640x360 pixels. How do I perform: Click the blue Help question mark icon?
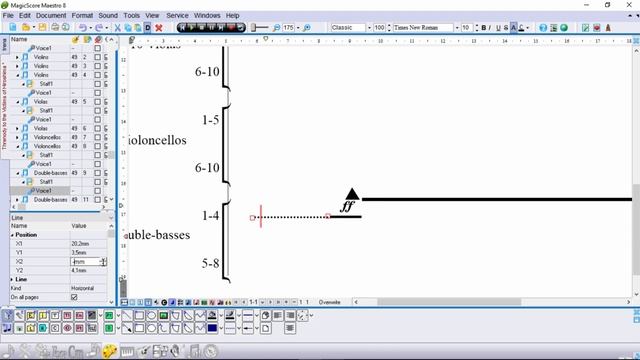543,27
